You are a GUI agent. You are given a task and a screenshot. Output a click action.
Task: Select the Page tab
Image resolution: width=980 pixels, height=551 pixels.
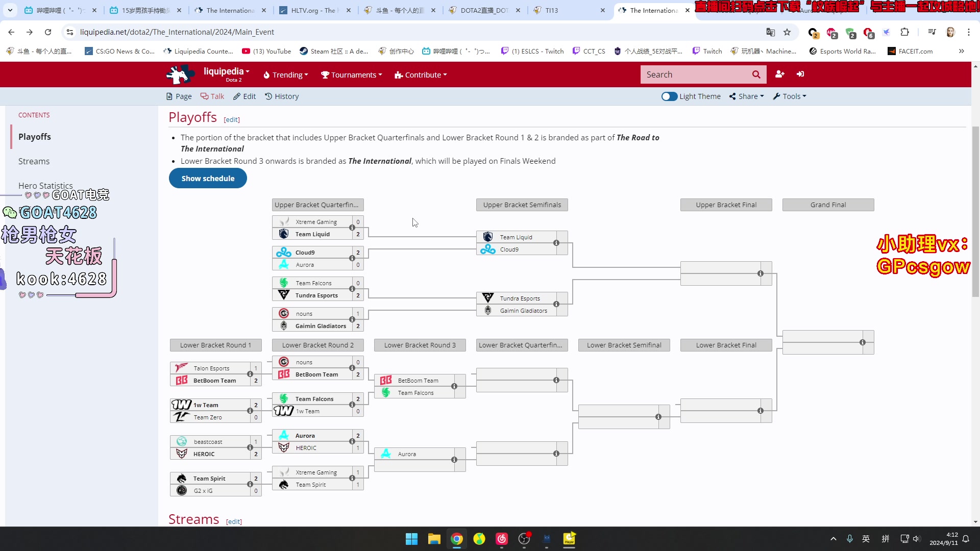tap(179, 96)
